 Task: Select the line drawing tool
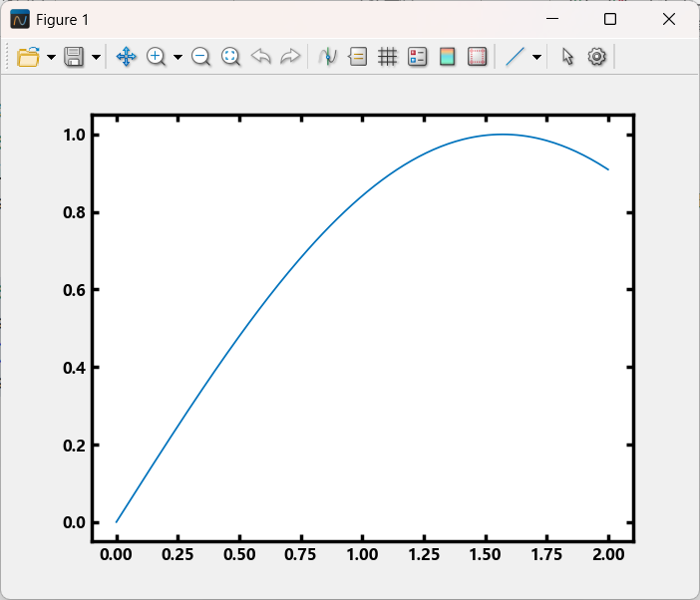point(515,57)
